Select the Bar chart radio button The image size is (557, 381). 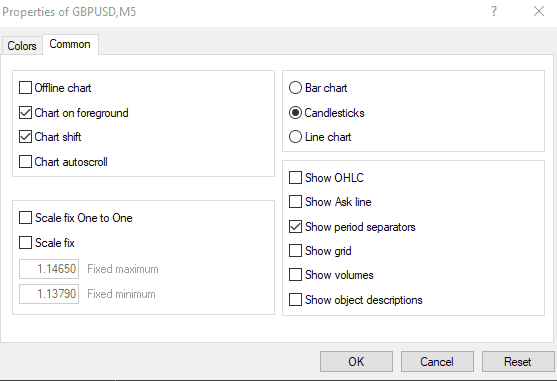coord(295,88)
